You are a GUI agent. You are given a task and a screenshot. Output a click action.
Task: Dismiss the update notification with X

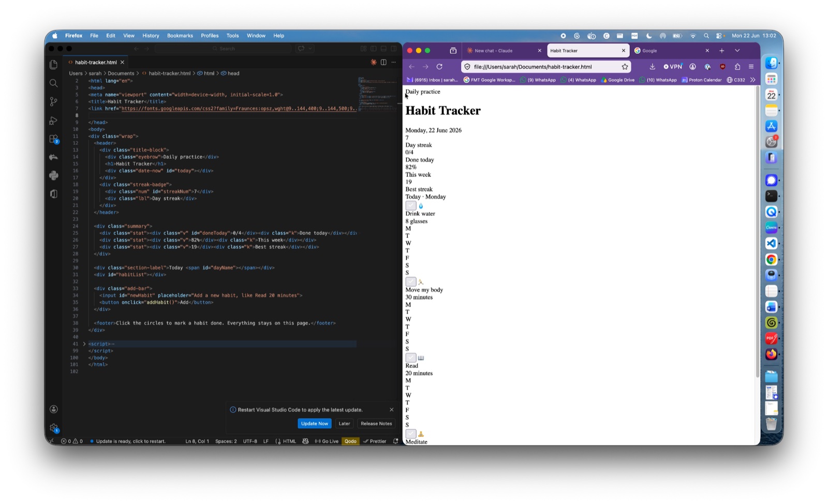(x=391, y=409)
